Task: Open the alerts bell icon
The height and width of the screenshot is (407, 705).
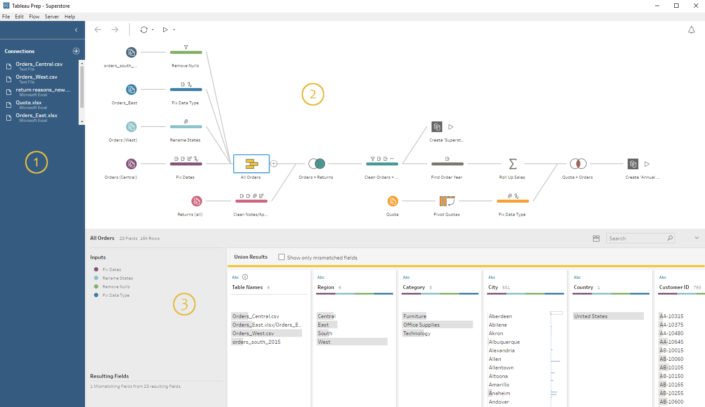Action: 692,30
